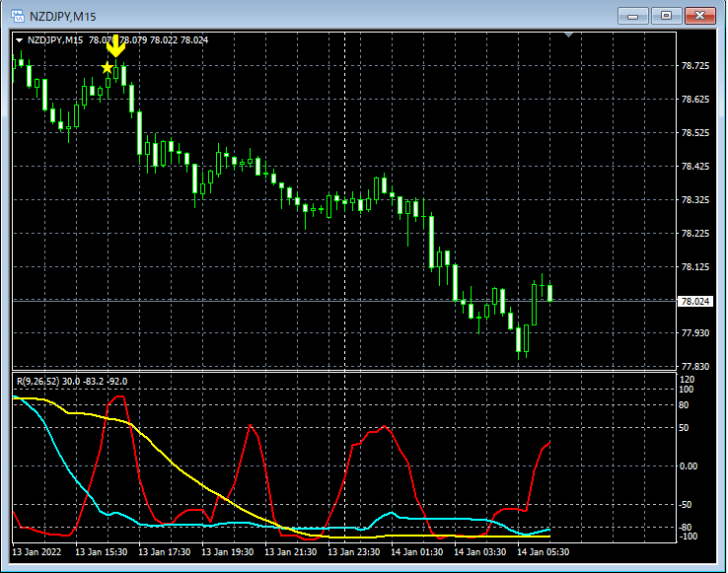Click the 77.930 price scale label
The height and width of the screenshot is (573, 728).
(695, 333)
